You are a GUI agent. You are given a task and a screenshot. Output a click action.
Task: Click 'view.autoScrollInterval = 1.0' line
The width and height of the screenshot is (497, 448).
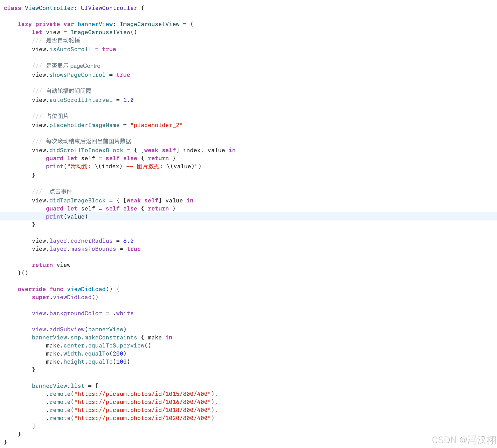pos(83,100)
